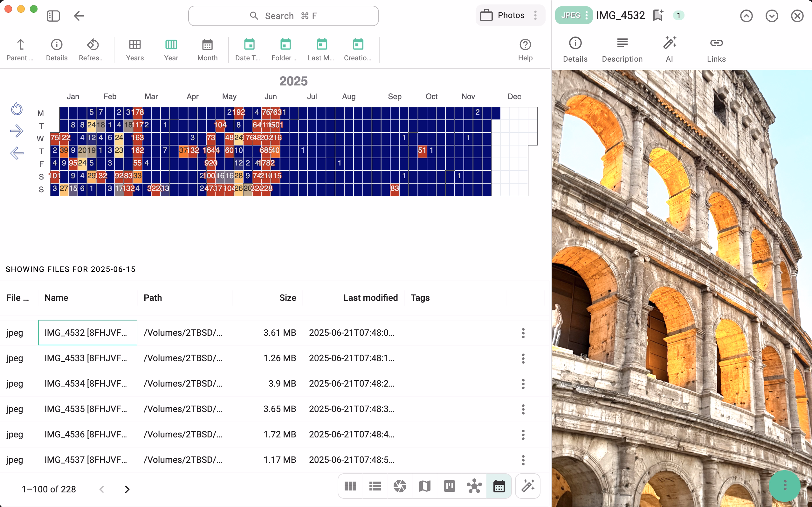Click the magic wand AI action icon
The image size is (812, 507).
click(527, 485)
